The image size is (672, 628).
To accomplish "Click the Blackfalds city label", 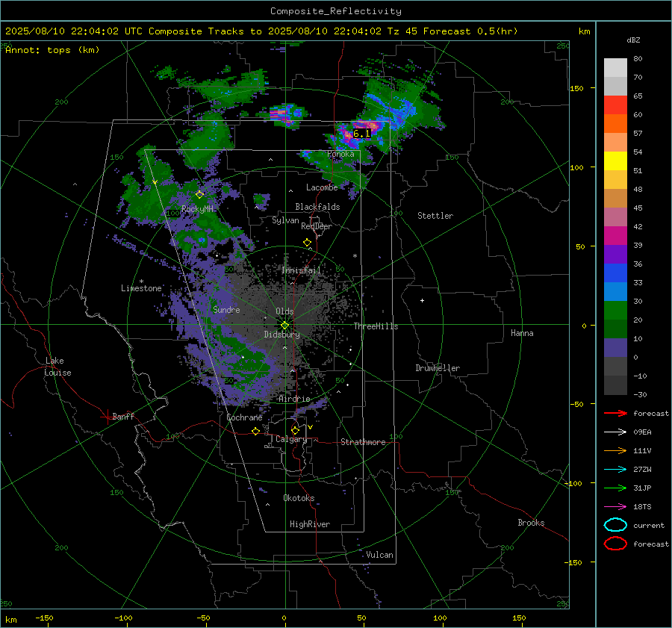I will tap(317, 207).
